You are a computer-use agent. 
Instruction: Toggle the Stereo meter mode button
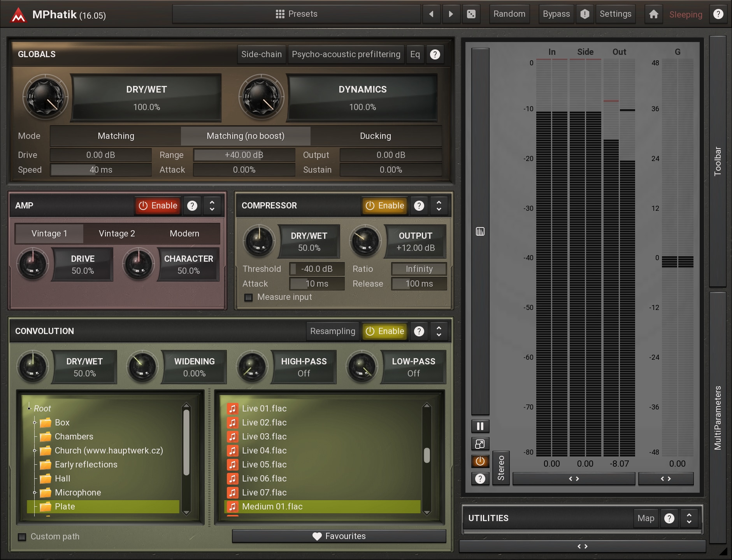coord(501,468)
